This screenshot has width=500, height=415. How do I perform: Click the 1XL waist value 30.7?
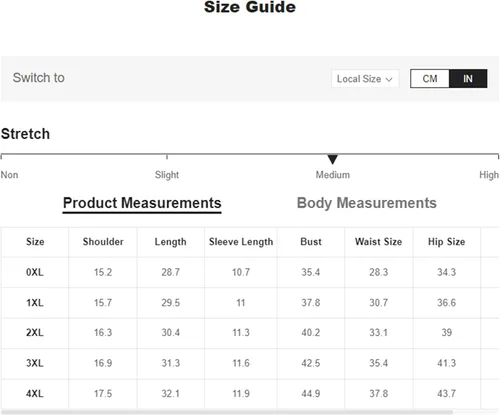pos(378,303)
